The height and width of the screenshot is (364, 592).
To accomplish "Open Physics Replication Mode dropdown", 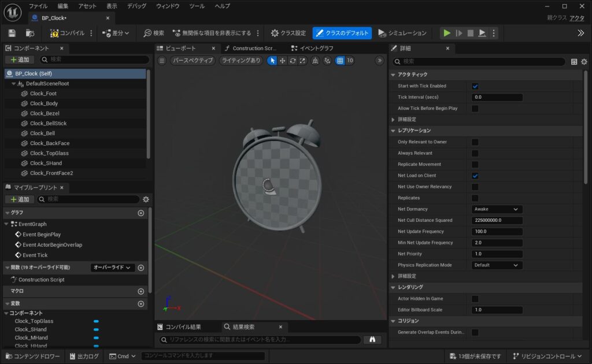I will 497,265.
